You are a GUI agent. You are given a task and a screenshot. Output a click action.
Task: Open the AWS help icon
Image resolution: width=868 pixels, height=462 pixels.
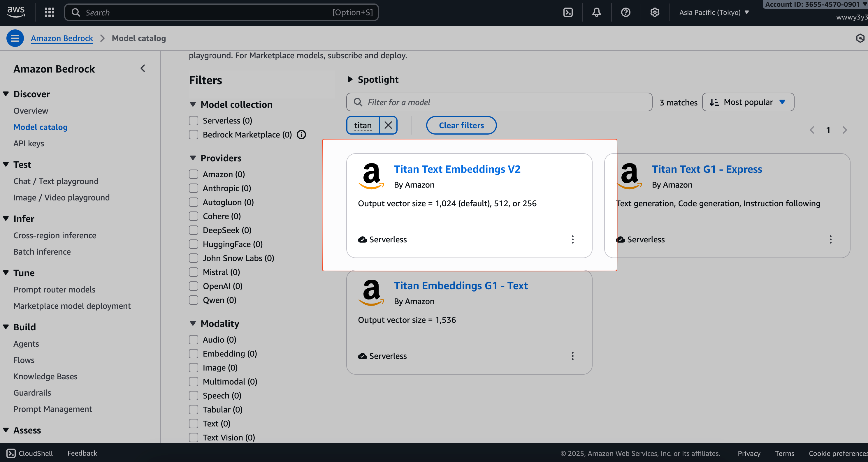click(625, 12)
